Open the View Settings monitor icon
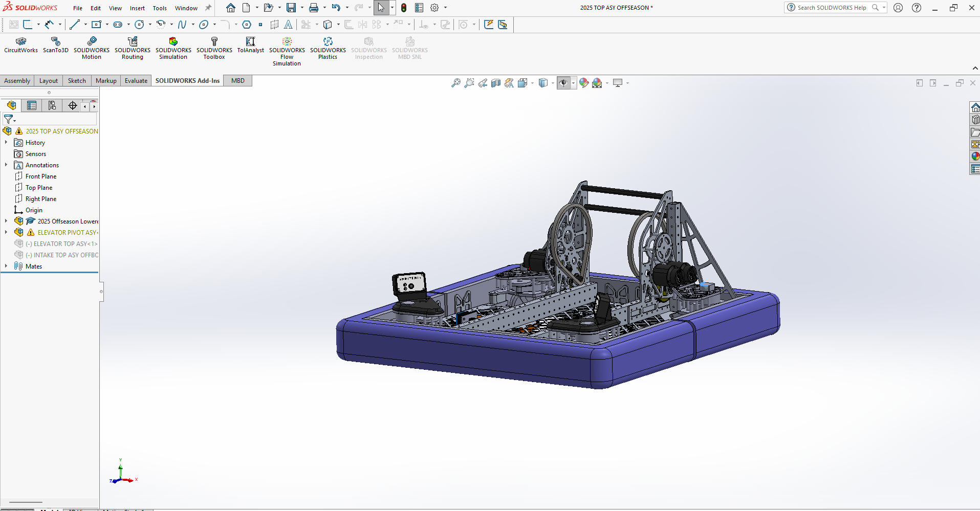980x511 pixels. (x=618, y=83)
